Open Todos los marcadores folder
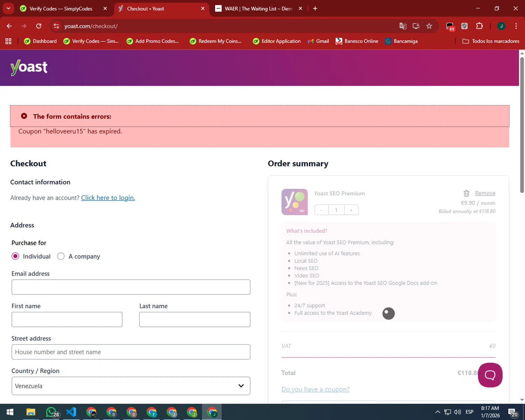This screenshot has height=420, width=525. tap(491, 41)
